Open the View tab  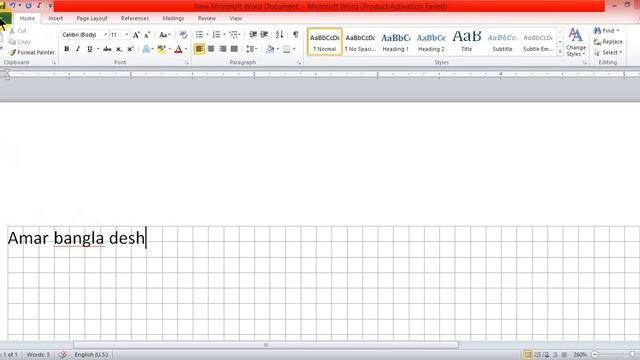click(236, 18)
